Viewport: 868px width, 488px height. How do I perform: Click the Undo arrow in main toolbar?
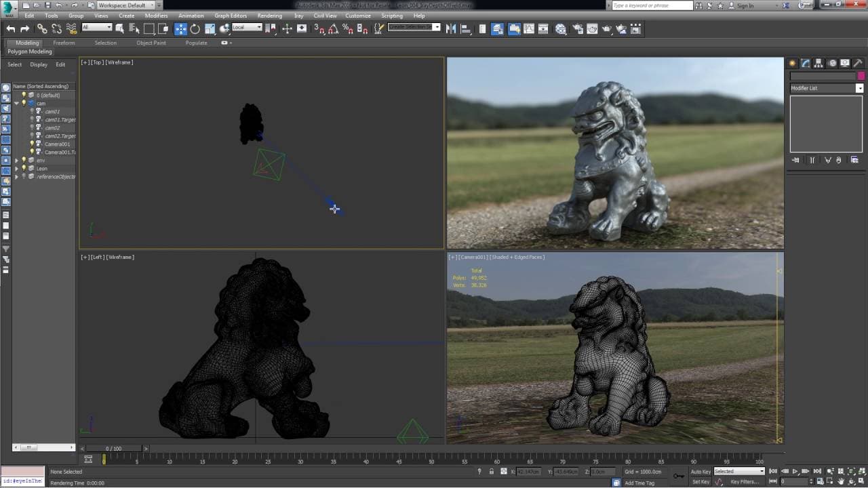coord(11,28)
